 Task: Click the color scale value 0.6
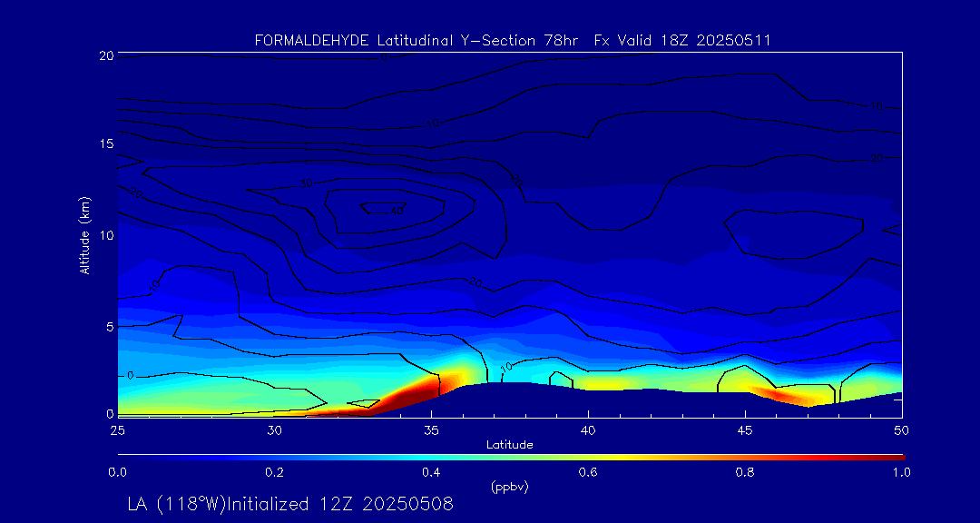pos(588,472)
